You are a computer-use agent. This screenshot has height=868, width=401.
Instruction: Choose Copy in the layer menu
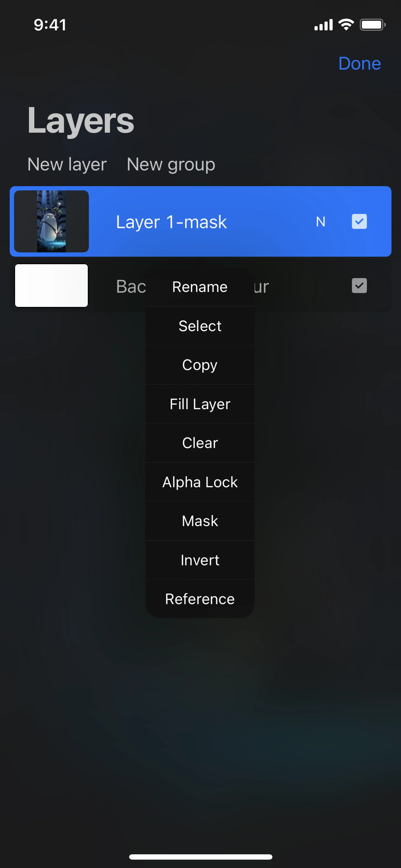click(200, 365)
